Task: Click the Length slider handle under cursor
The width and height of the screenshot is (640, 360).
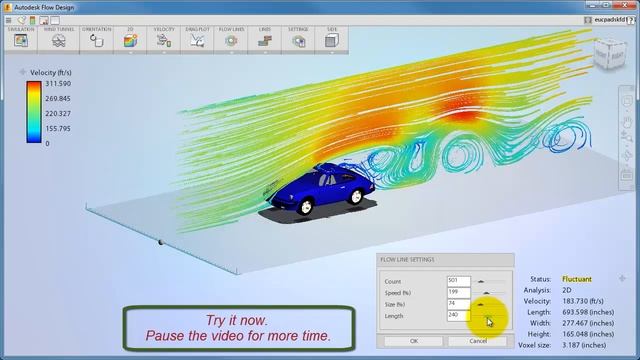Action: pyautogui.click(x=489, y=316)
